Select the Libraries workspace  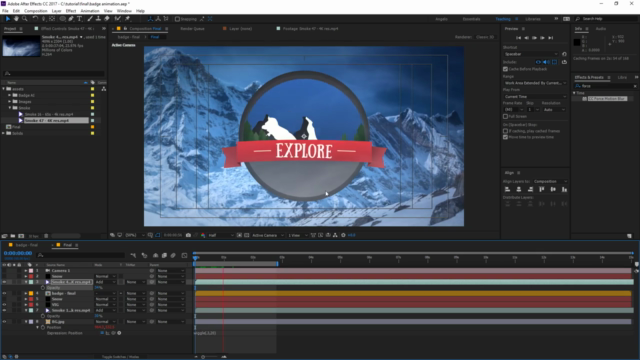click(533, 19)
